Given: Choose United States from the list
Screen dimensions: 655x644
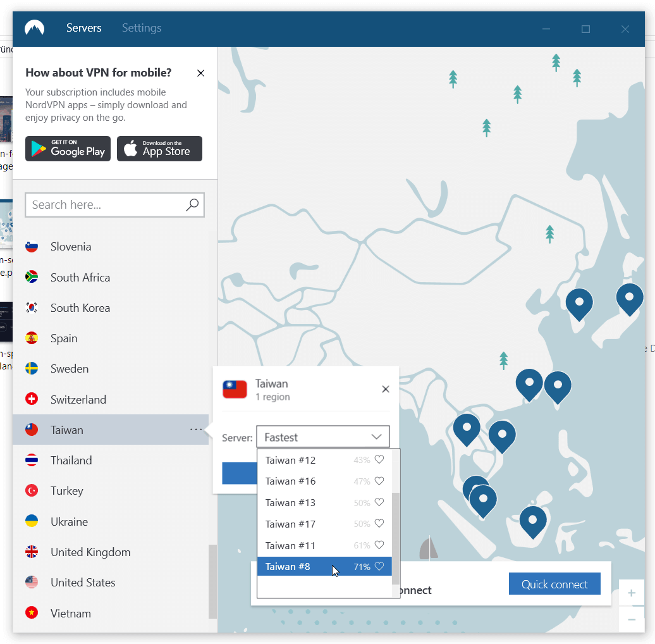Looking at the screenshot, I should (111, 582).
